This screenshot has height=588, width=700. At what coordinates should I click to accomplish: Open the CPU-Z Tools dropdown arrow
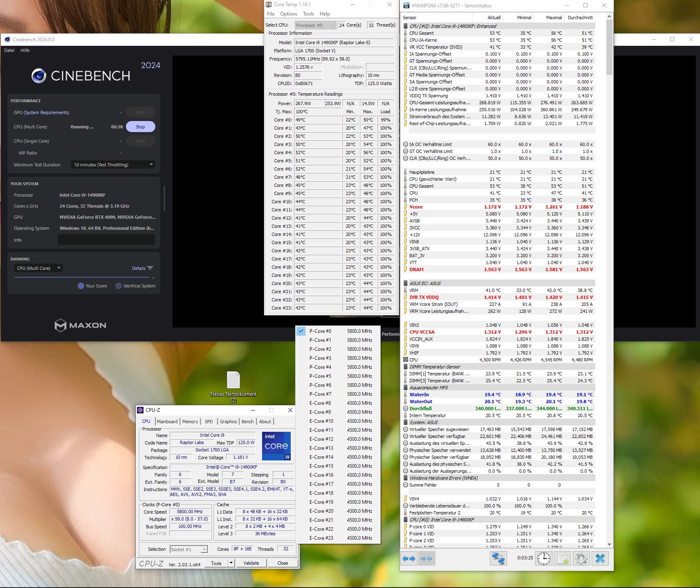tap(231, 563)
